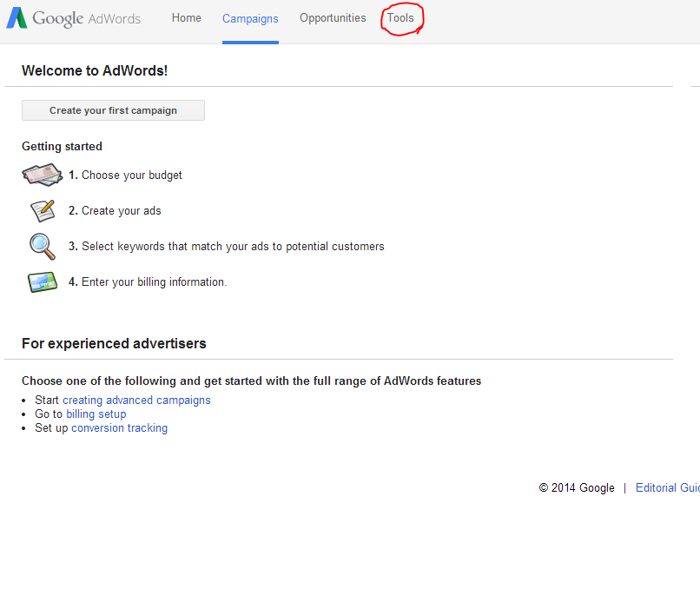Screen dimensions: 700x609
Task: Click the notepad and pencil icon
Action: tap(42, 210)
